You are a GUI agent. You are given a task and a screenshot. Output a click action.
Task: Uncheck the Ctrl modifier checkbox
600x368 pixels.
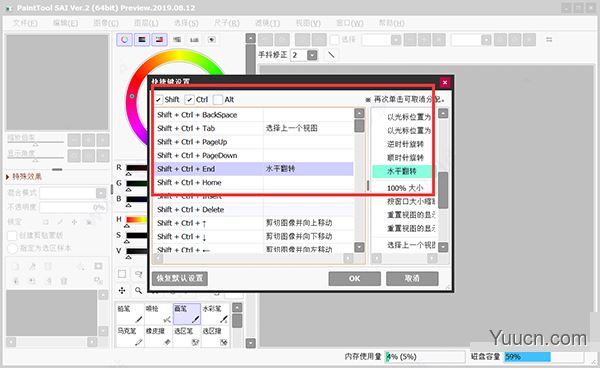[189, 99]
